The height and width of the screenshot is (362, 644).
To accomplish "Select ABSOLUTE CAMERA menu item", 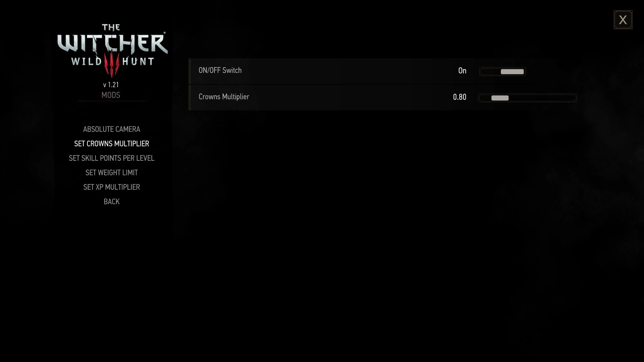I will click(111, 129).
